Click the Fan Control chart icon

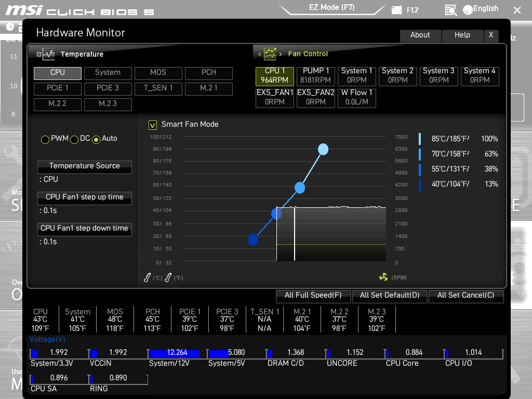pyautogui.click(x=270, y=54)
